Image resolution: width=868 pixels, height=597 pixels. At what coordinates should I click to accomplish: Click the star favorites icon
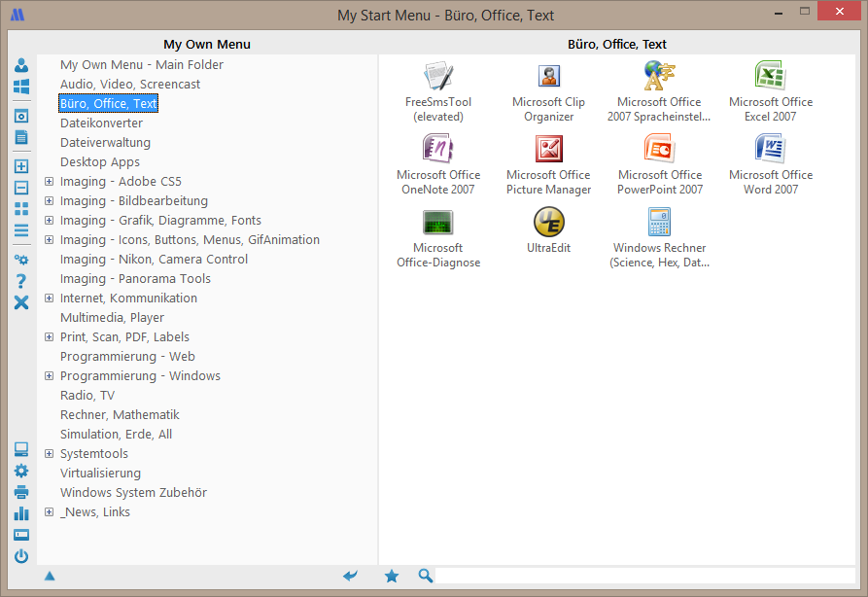click(392, 576)
